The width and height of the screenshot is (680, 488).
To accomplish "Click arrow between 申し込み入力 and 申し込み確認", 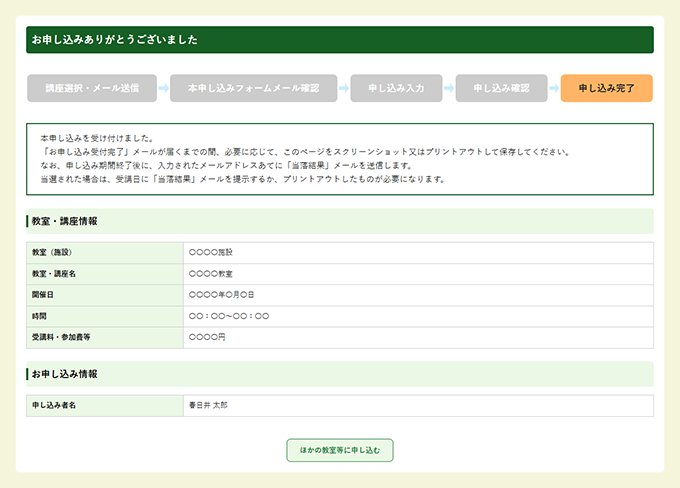I will [x=449, y=88].
